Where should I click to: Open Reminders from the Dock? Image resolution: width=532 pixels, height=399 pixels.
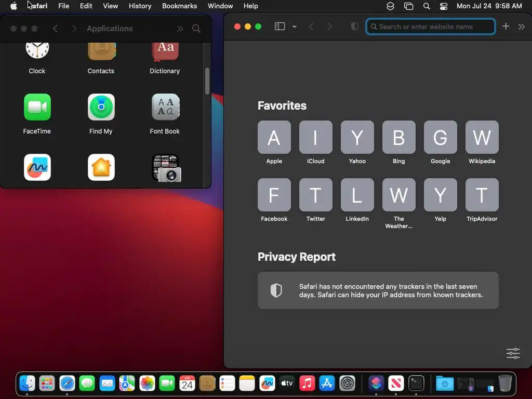coord(227,383)
